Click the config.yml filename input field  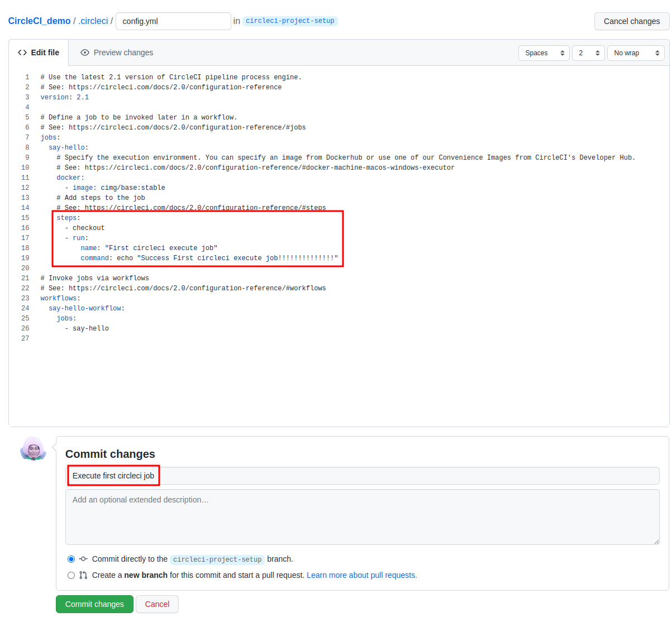point(173,21)
